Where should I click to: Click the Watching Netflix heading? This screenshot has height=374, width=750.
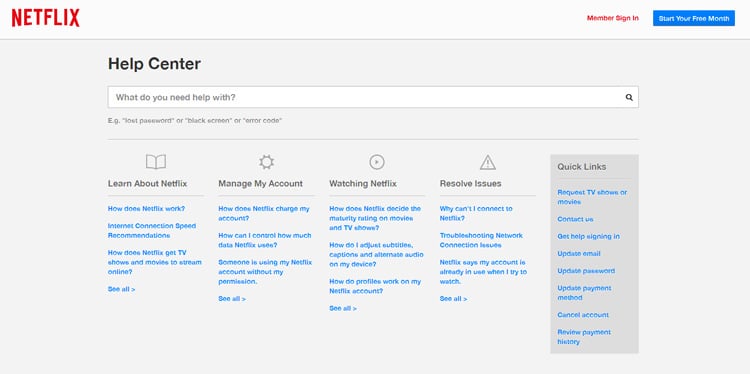363,184
